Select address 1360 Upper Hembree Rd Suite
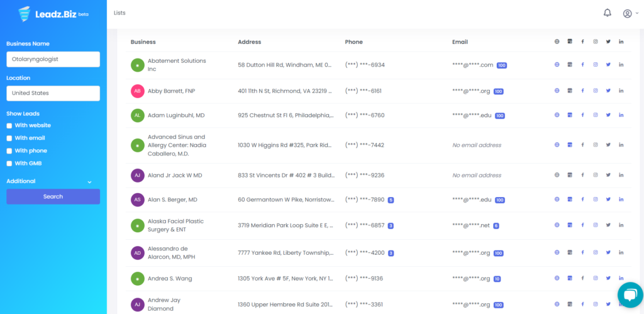644x314 pixels. [286, 305]
